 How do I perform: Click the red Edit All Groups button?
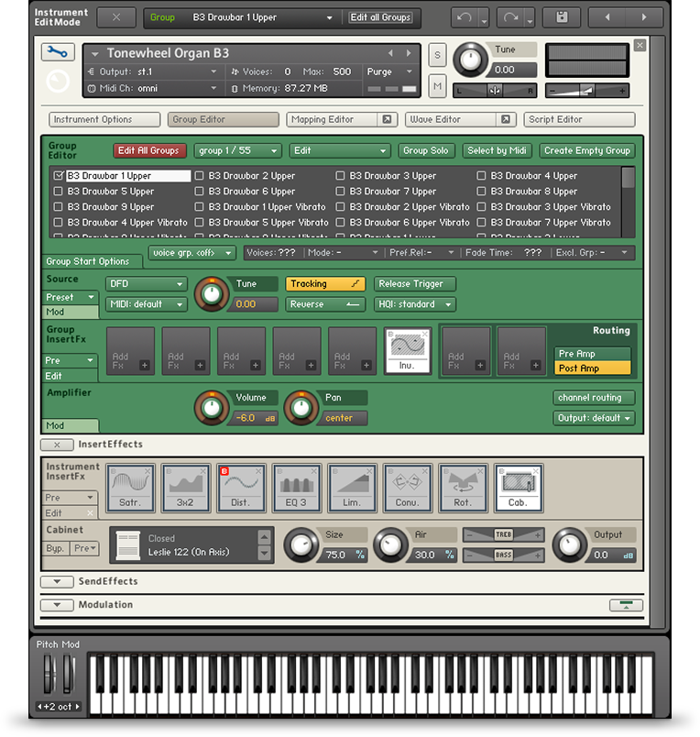[150, 151]
